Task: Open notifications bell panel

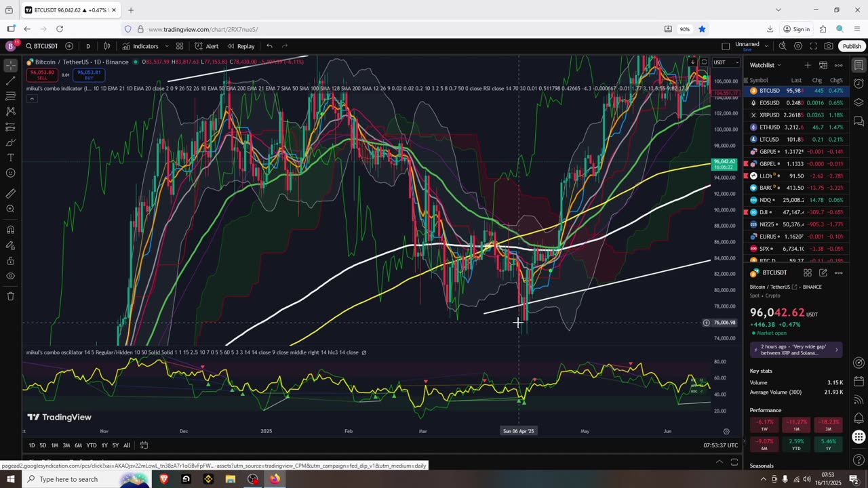Action: [859, 418]
